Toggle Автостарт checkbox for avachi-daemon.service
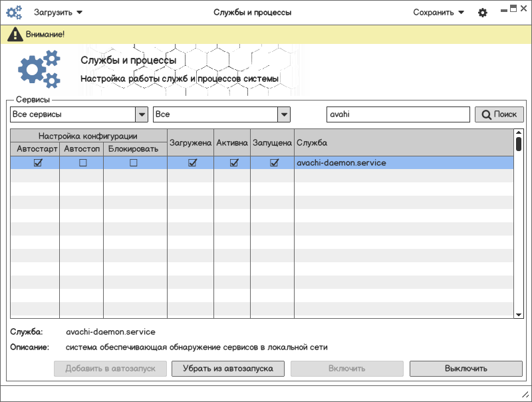 coord(38,163)
